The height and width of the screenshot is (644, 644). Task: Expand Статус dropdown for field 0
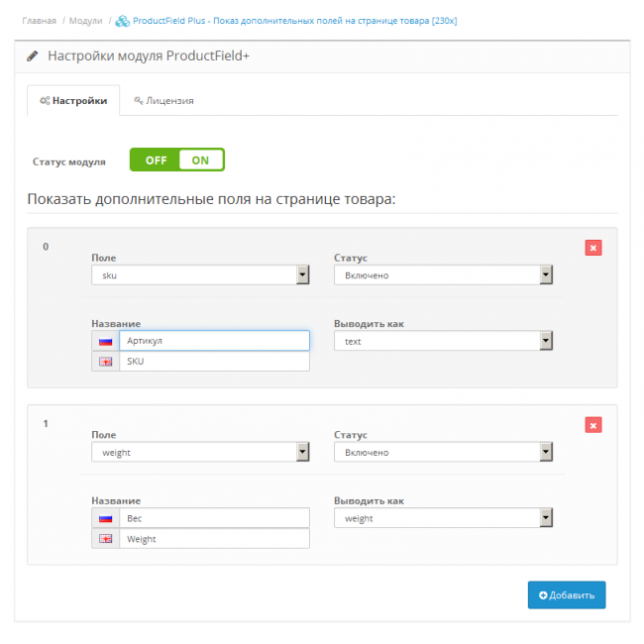[443, 274]
